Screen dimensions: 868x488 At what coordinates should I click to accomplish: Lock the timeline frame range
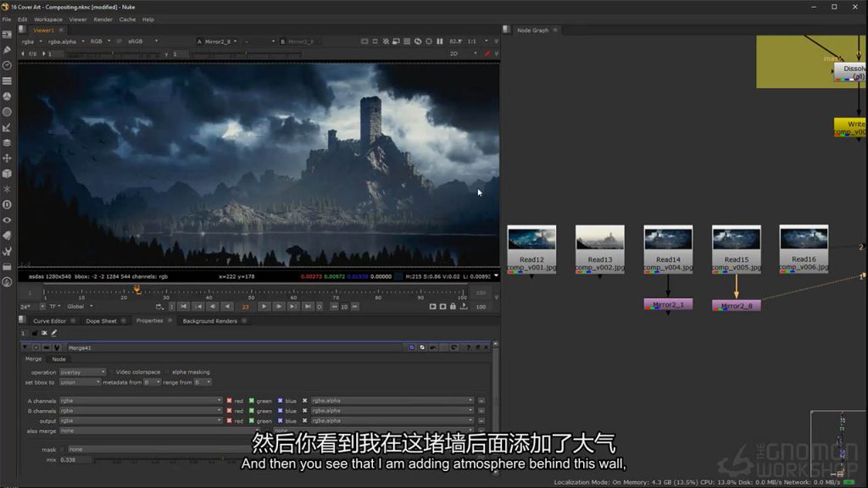click(x=453, y=307)
